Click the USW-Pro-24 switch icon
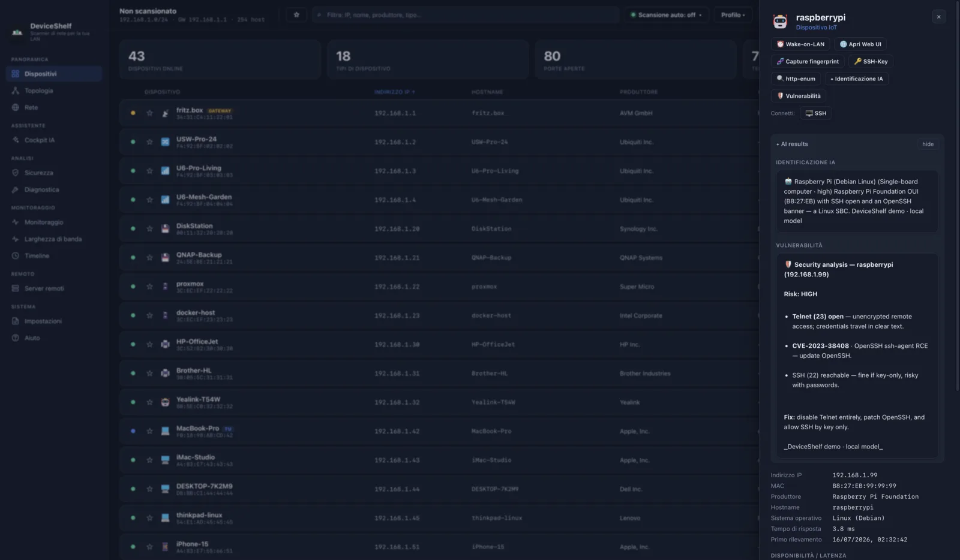This screenshot has height=560, width=960. click(165, 142)
